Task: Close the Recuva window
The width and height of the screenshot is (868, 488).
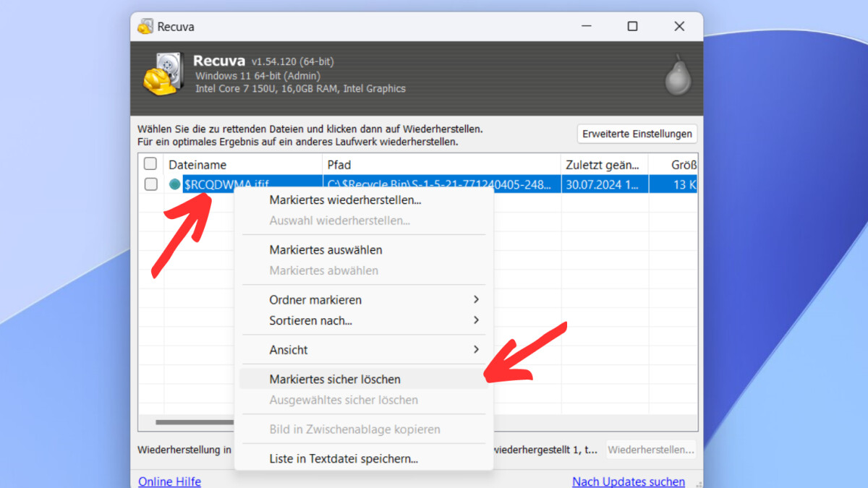Action: [x=679, y=27]
